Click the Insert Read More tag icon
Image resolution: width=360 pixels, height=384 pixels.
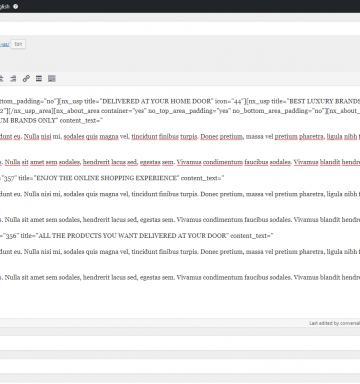click(39, 79)
